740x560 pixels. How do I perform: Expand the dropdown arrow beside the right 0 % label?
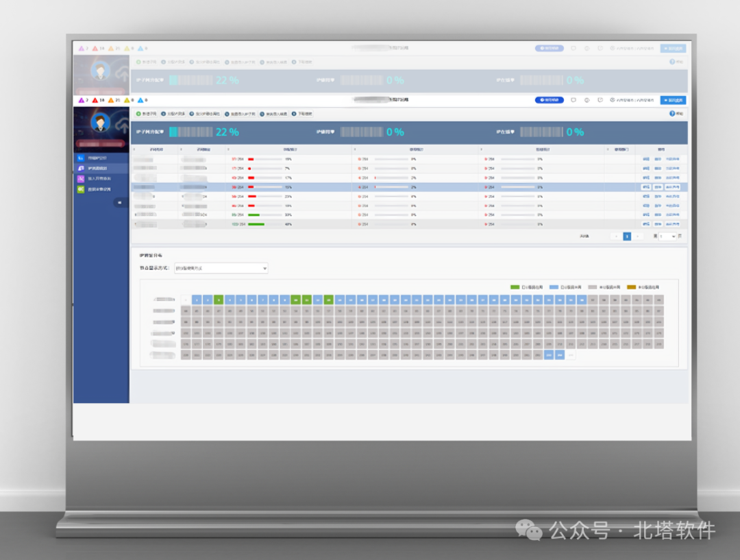(513, 132)
